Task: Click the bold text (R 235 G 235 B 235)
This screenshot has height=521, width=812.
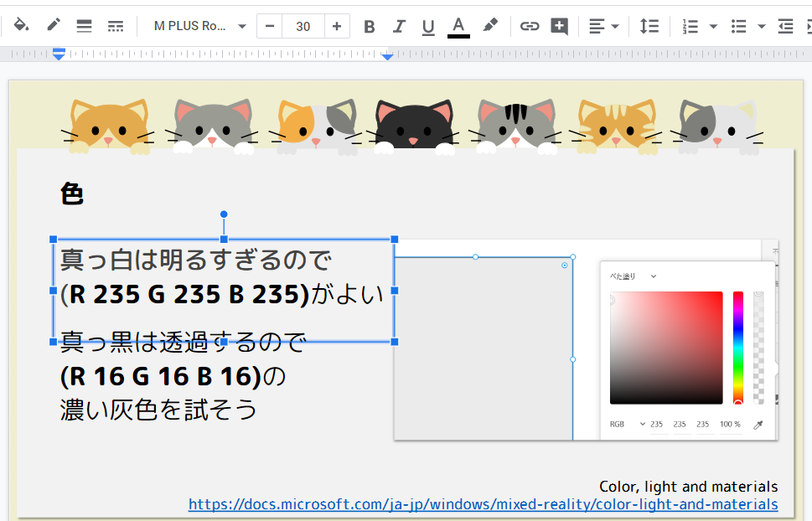Action: [x=185, y=294]
